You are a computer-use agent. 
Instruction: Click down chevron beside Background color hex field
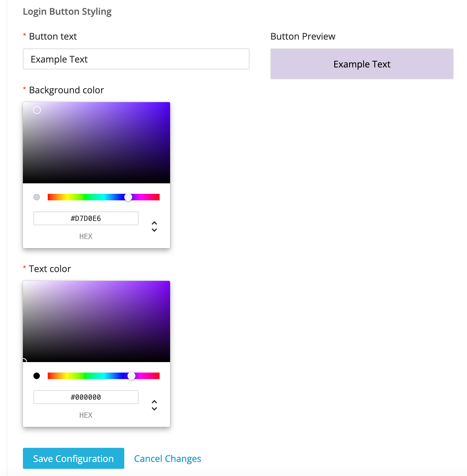(154, 230)
